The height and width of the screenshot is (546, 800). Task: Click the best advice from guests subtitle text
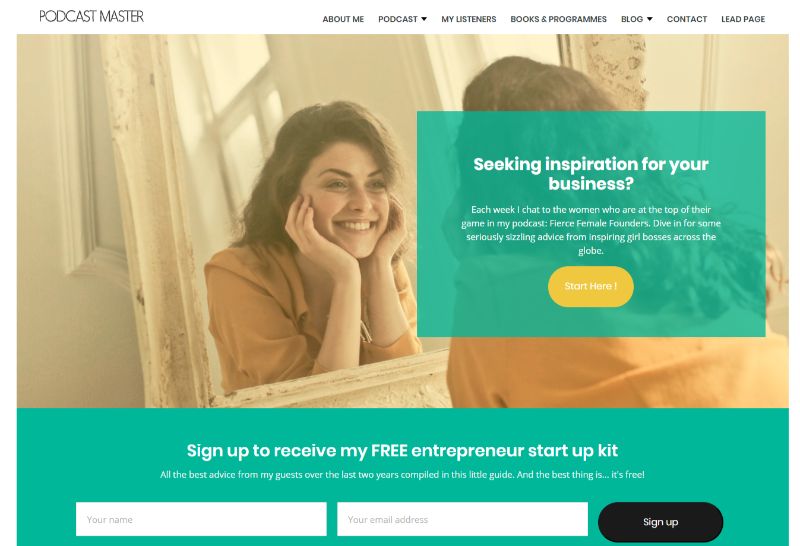[402, 475]
